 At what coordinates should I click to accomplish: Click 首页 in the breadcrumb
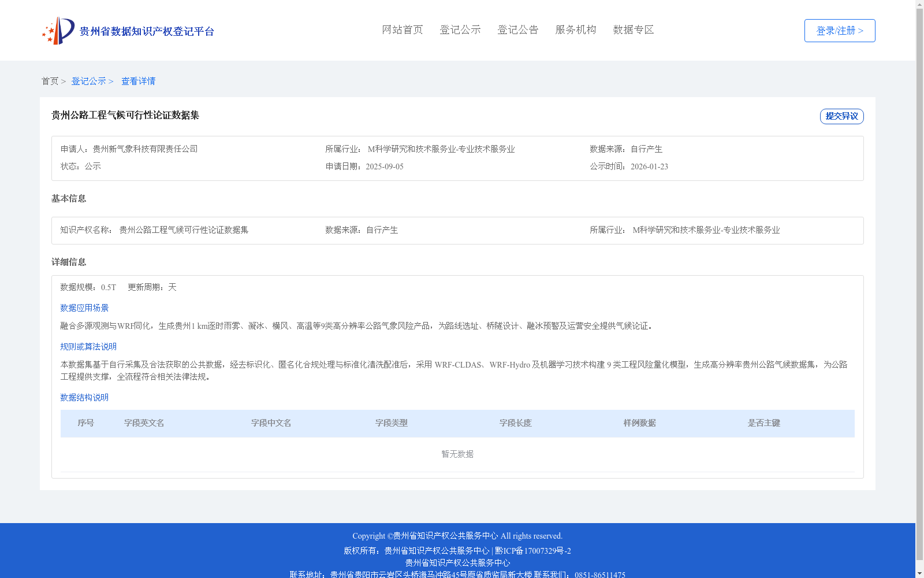pos(50,81)
